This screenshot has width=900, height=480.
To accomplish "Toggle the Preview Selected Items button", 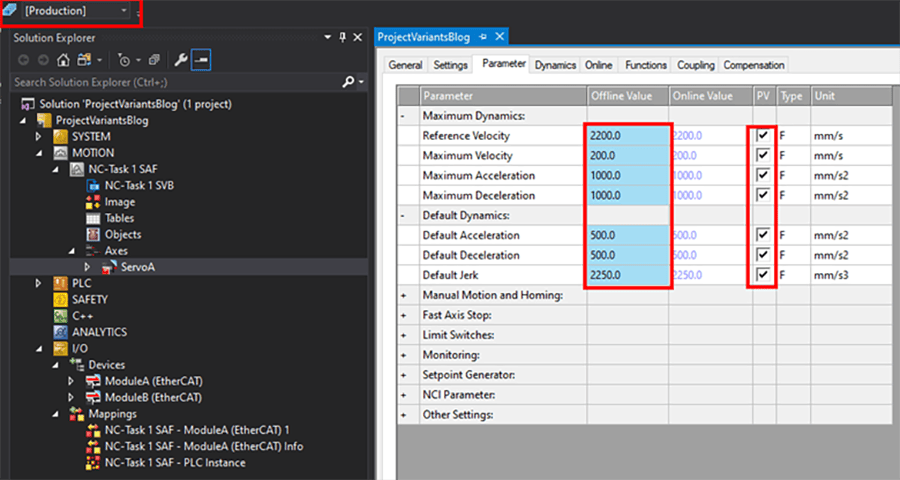I will pos(201,60).
